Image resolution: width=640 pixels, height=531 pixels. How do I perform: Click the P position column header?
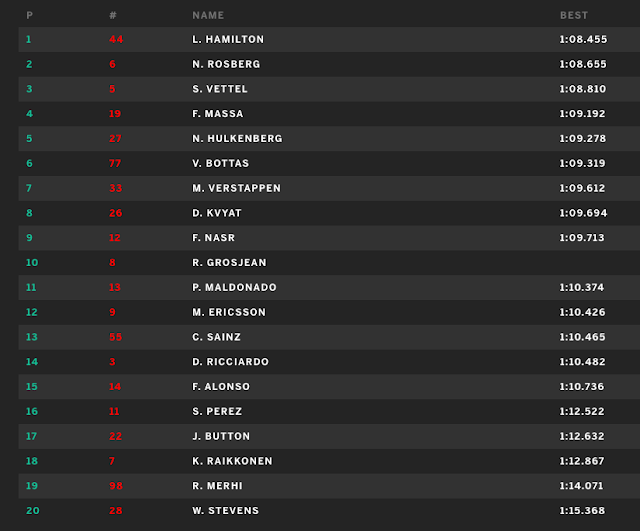click(29, 15)
